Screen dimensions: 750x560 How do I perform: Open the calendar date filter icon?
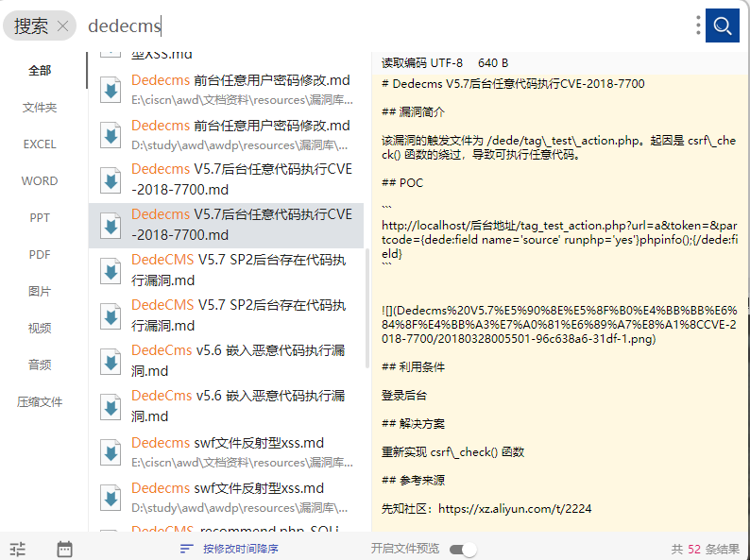[x=64, y=549]
